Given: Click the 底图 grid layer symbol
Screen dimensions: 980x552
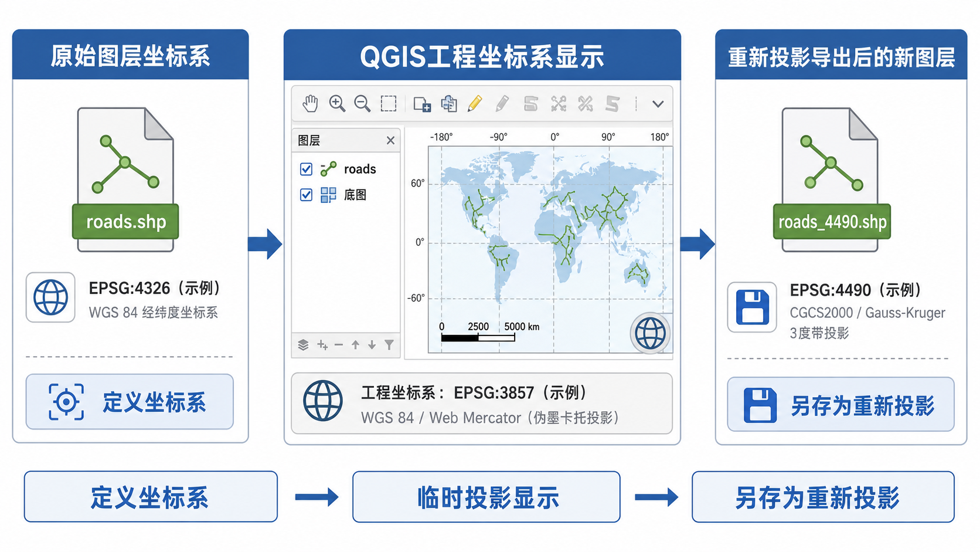Looking at the screenshot, I should tap(328, 195).
